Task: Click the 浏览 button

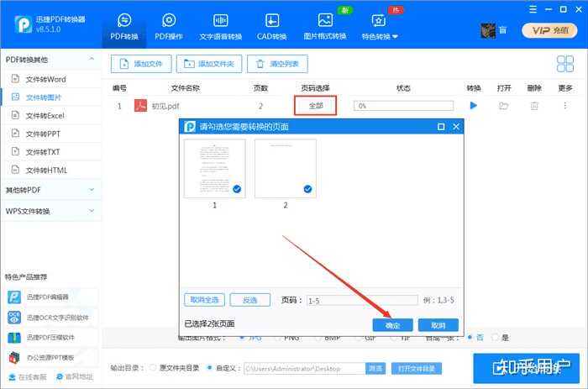Action: (x=375, y=368)
